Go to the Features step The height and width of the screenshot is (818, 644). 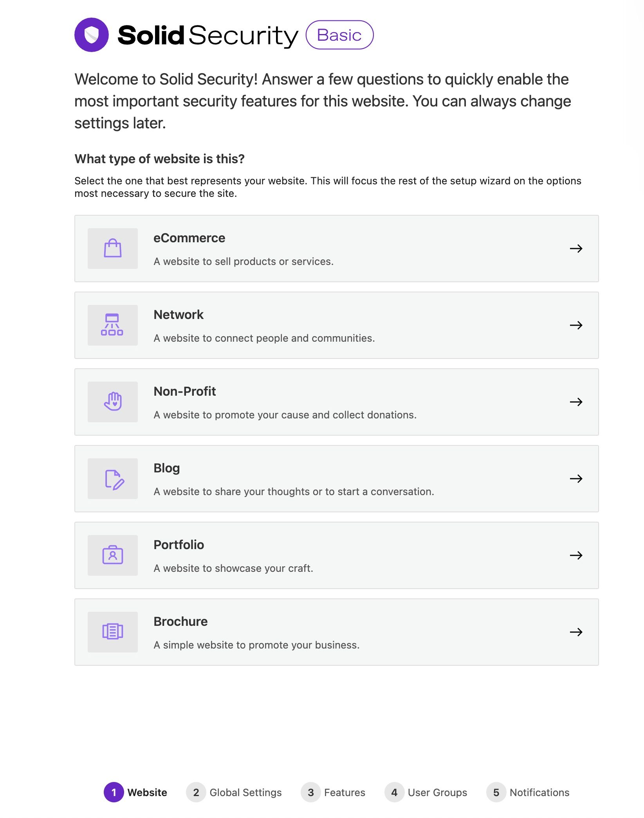[333, 792]
